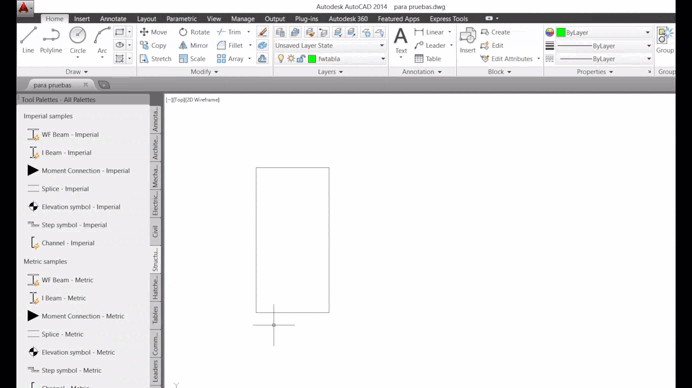The width and height of the screenshot is (692, 388).
Task: Open the Text annotation tool
Action: (400, 41)
